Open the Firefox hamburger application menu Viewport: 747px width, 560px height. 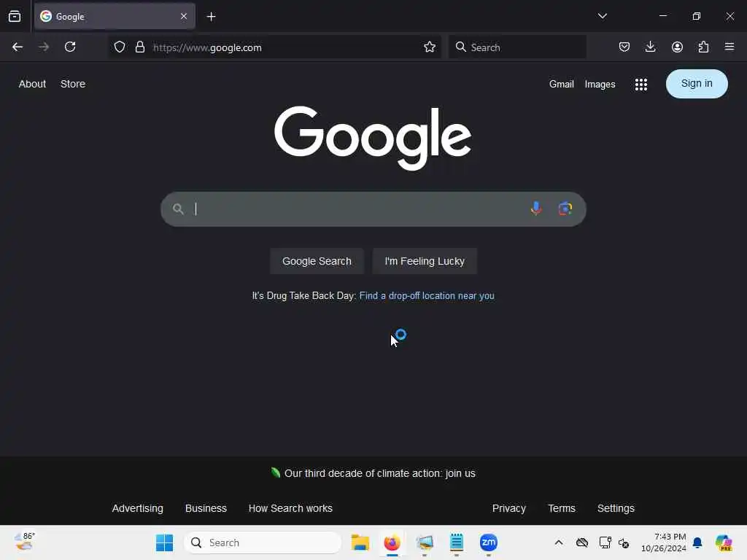[729, 47]
